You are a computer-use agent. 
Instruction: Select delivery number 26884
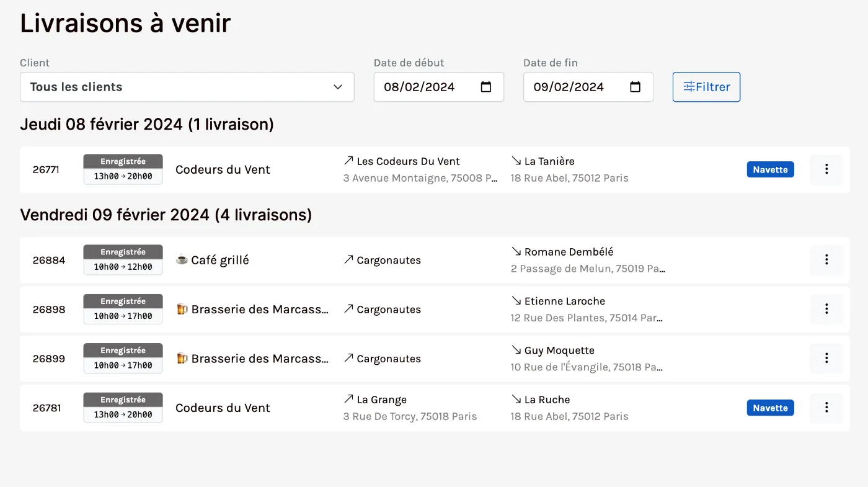click(x=49, y=260)
